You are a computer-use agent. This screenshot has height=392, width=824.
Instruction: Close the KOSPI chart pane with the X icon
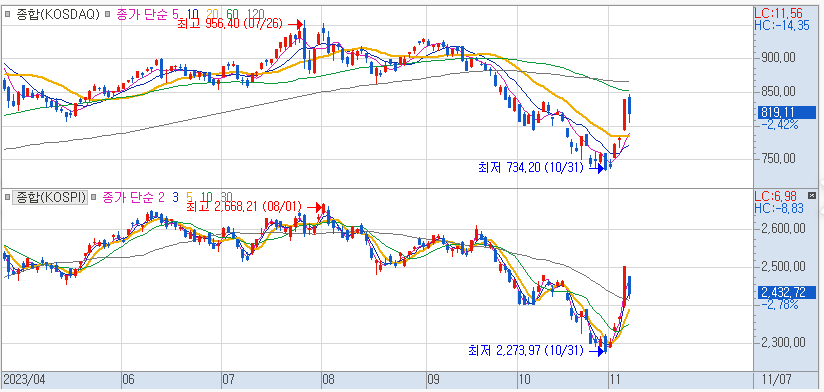812,196
